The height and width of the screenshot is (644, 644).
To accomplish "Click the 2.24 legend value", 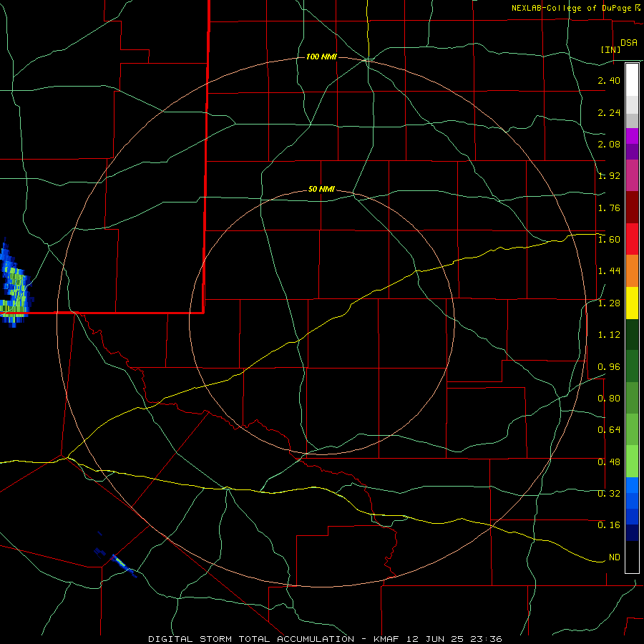I will (609, 112).
